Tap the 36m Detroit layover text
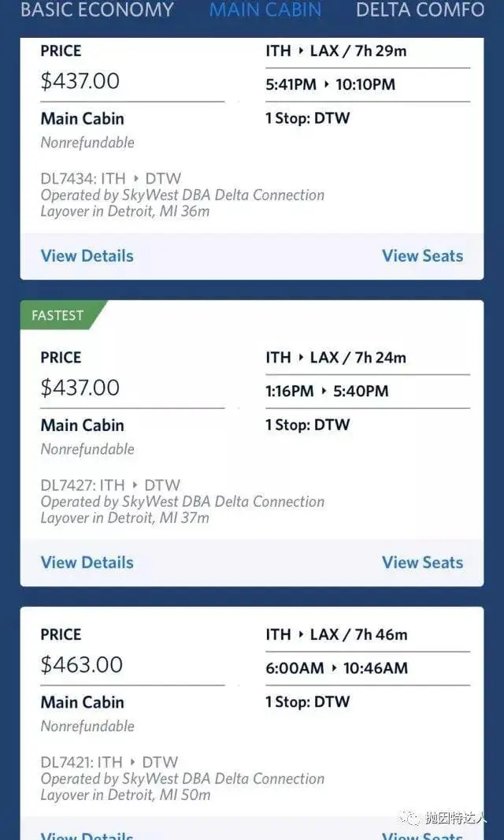The width and height of the screenshot is (504, 840). [125, 211]
